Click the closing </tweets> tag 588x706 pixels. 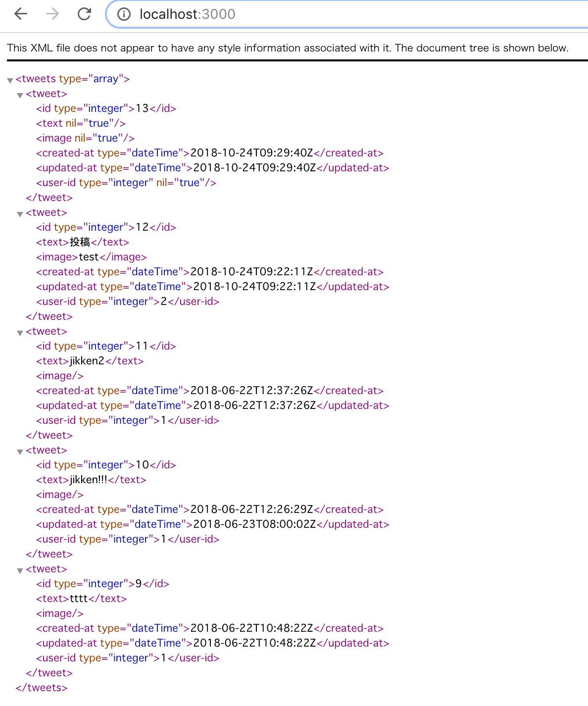(42, 688)
